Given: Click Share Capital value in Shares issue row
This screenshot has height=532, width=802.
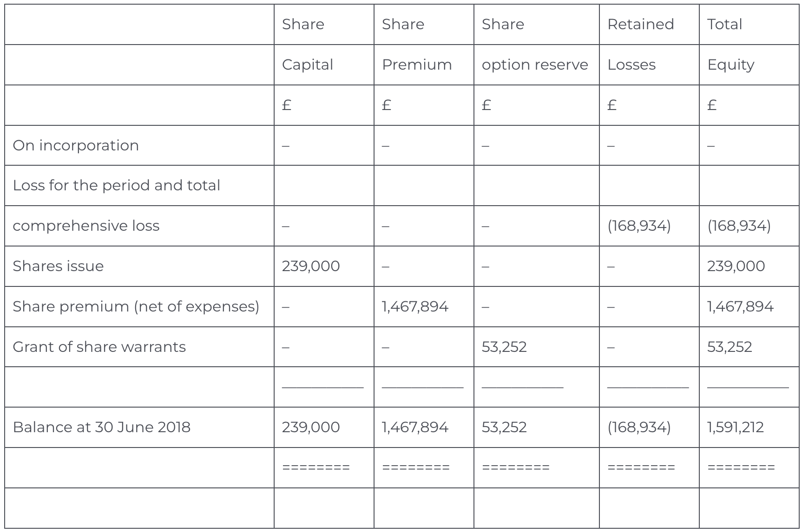Looking at the screenshot, I should [x=310, y=266].
